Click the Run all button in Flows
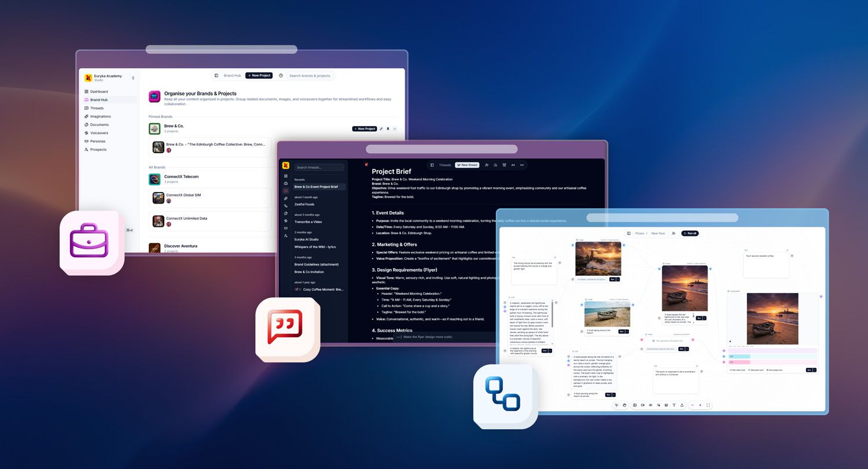 (690, 233)
